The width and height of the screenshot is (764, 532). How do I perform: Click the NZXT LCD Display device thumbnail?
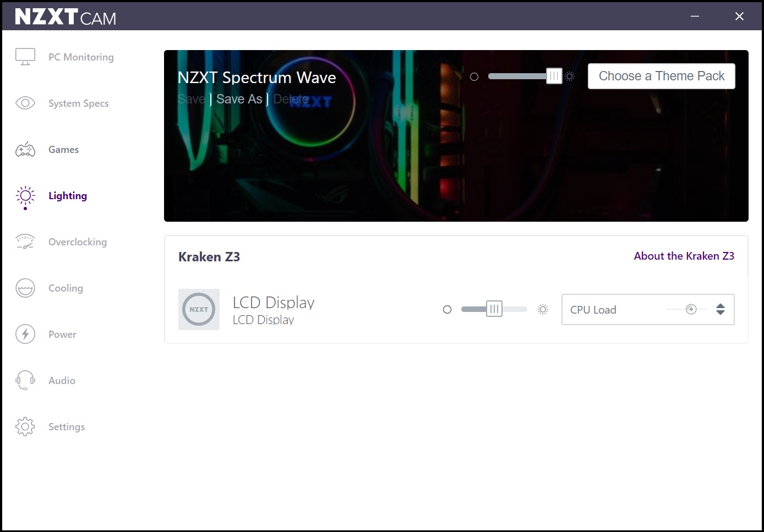[x=199, y=309]
